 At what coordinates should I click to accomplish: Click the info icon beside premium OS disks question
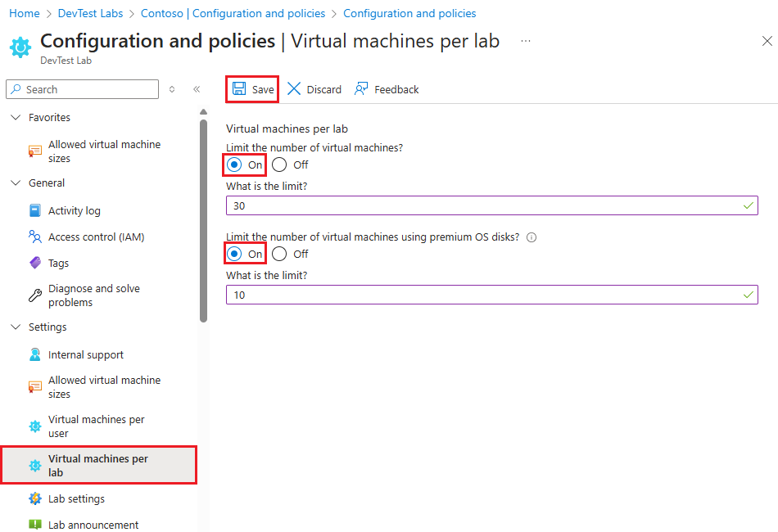point(531,237)
